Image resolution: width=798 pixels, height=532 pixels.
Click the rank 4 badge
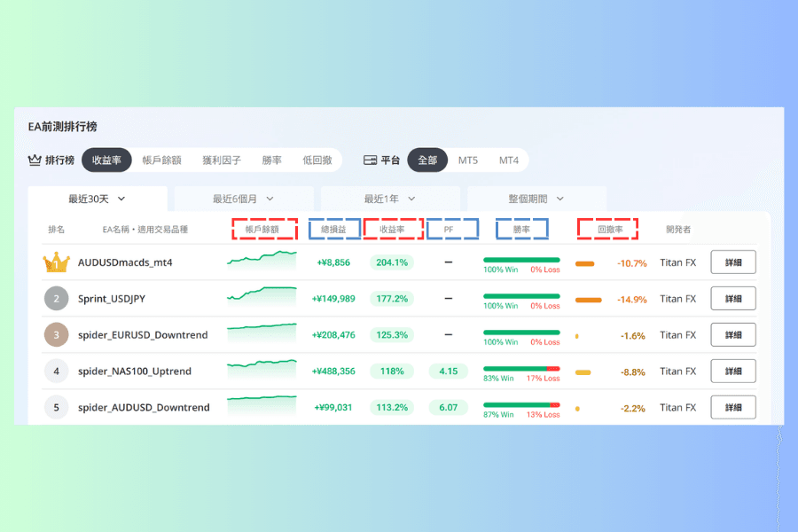tap(57, 372)
